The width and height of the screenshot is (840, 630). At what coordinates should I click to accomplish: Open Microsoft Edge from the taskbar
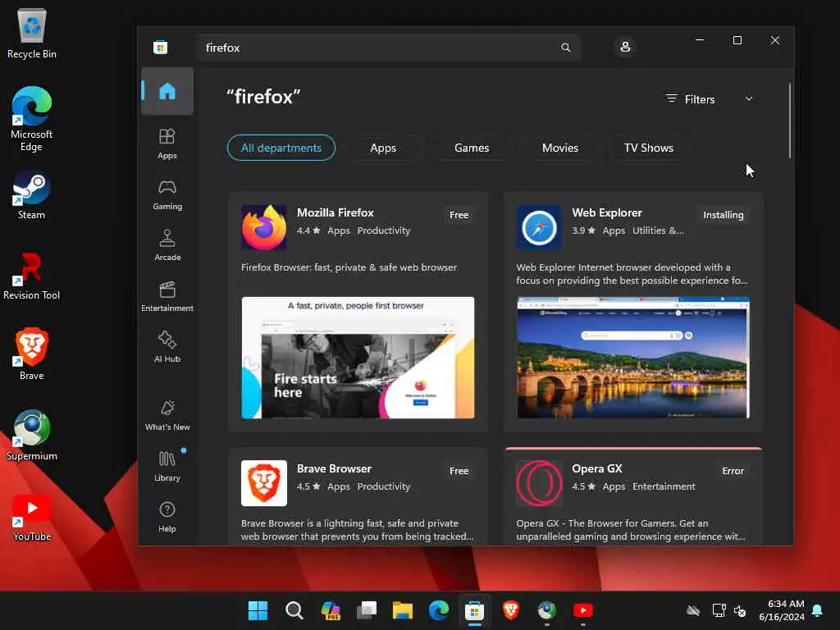point(438,610)
